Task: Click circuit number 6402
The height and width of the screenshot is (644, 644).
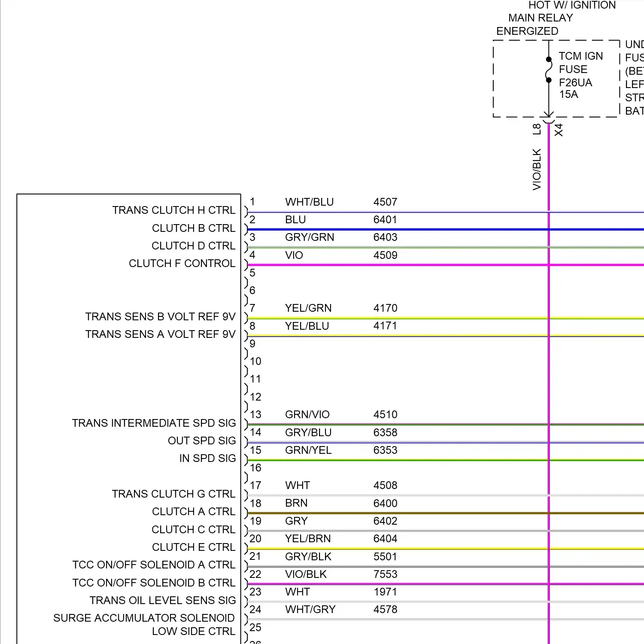Action: [x=386, y=521]
